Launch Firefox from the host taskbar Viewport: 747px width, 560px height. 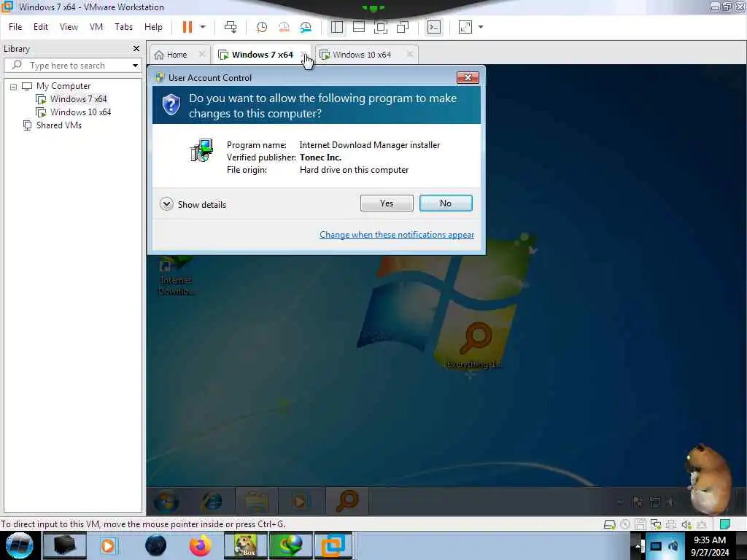click(x=200, y=545)
